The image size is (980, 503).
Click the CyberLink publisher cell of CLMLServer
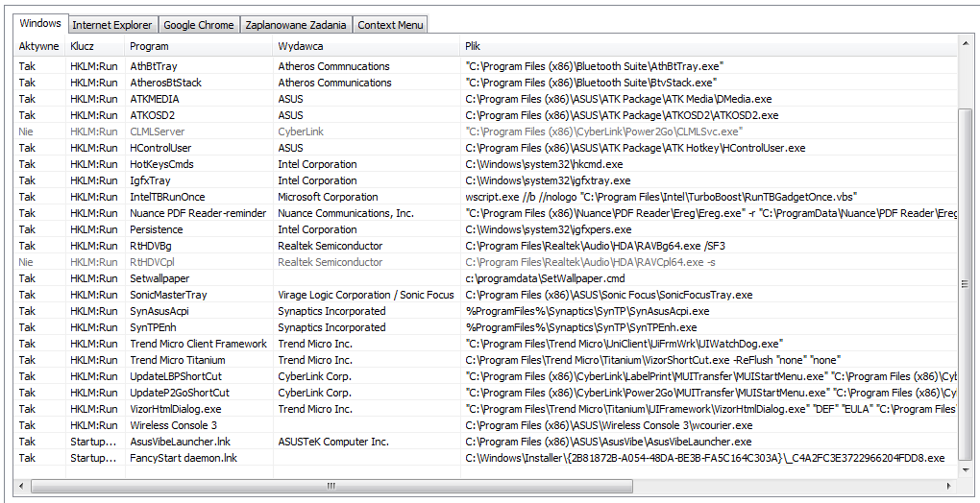(301, 132)
